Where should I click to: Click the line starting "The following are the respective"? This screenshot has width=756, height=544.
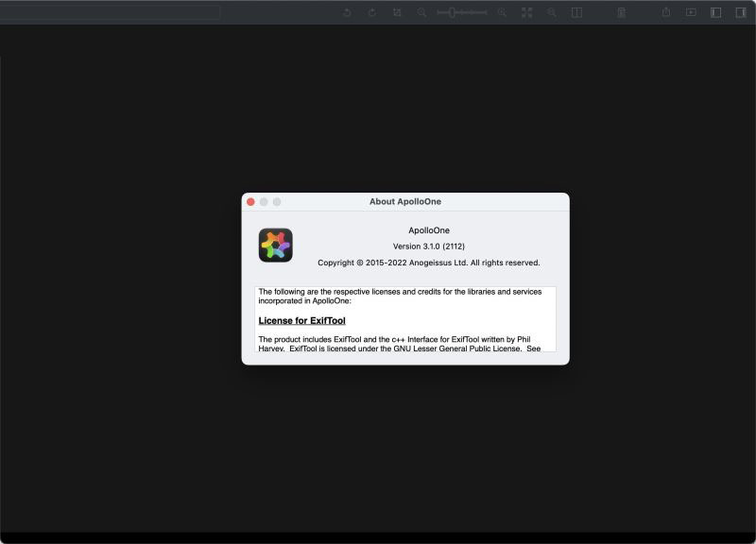400,292
